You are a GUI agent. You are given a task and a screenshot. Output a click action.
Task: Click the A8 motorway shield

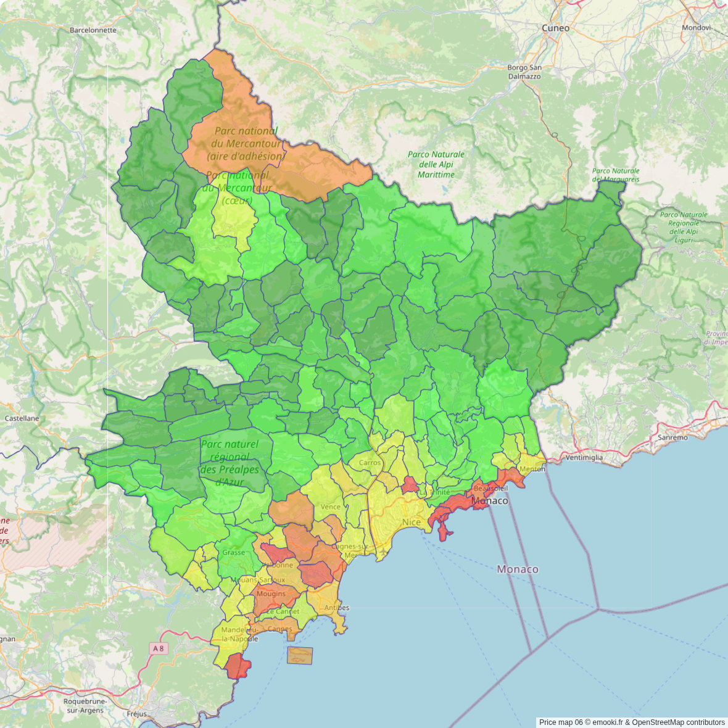pos(159,648)
